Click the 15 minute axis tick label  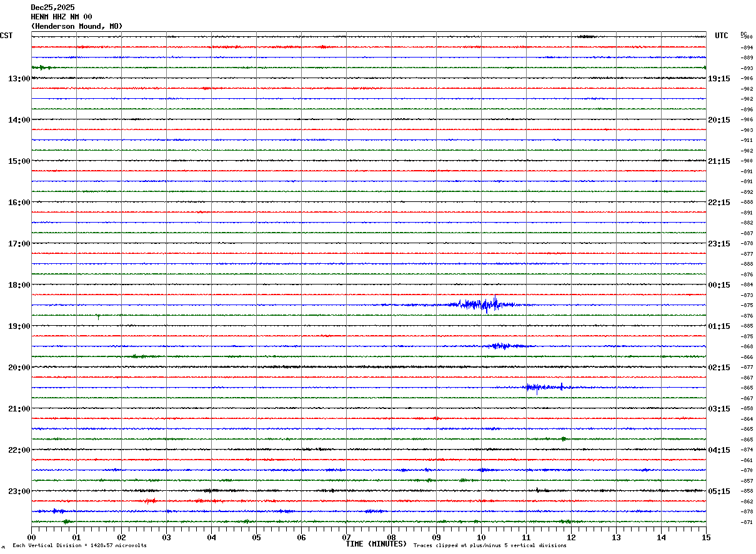[706, 537]
